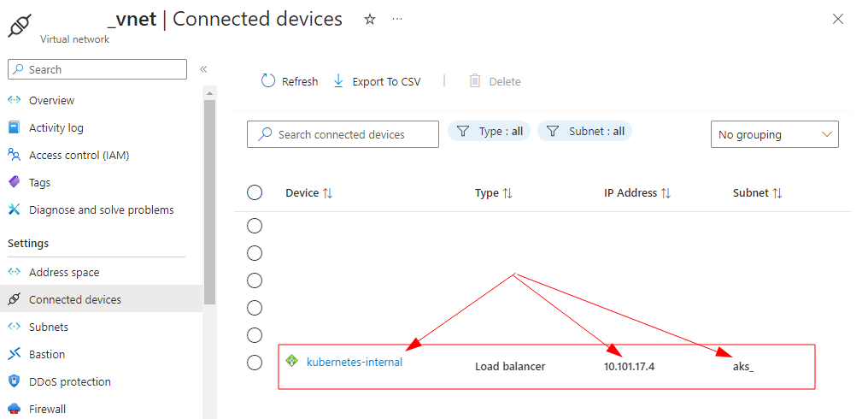The height and width of the screenshot is (419, 868).
Task: Click the favorite star icon beside title
Action: coord(370,20)
